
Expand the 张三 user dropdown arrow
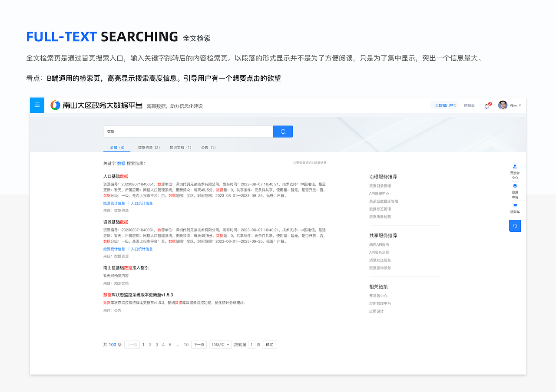click(520, 105)
